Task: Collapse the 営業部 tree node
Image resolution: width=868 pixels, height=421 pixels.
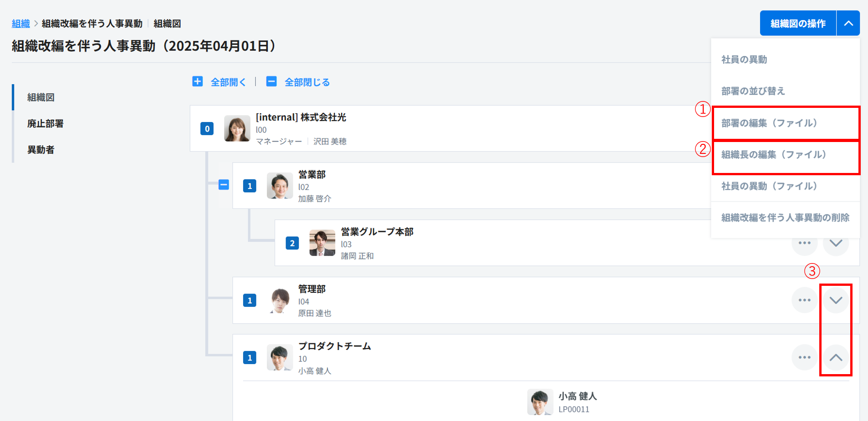Action: pos(224,185)
